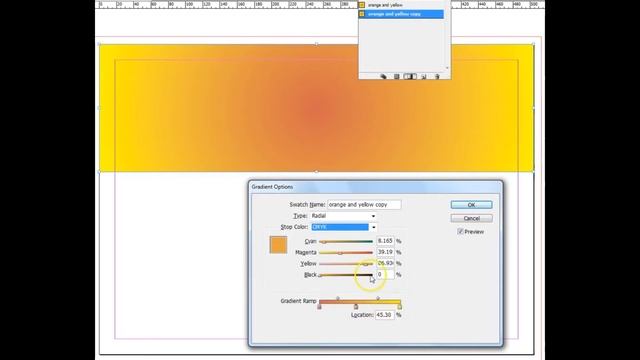Image resolution: width=640 pixels, height=360 pixels.
Task: Click the left midpoint diamond above ramp
Action: (x=338, y=298)
